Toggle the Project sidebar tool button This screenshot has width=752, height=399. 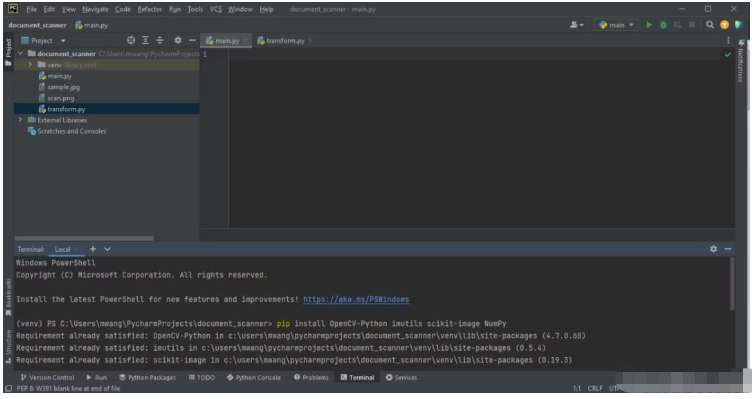(x=8, y=53)
